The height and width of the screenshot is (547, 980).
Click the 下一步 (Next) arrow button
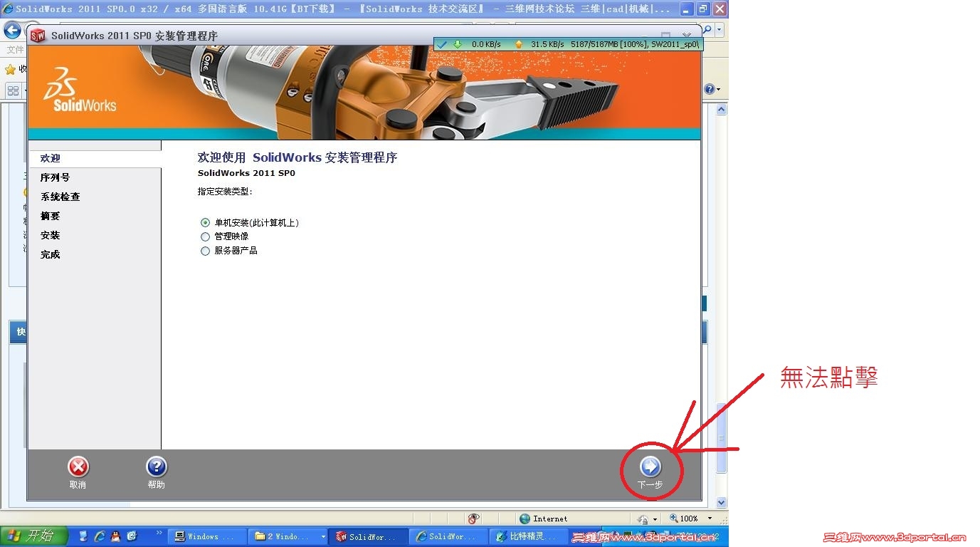[650, 467]
